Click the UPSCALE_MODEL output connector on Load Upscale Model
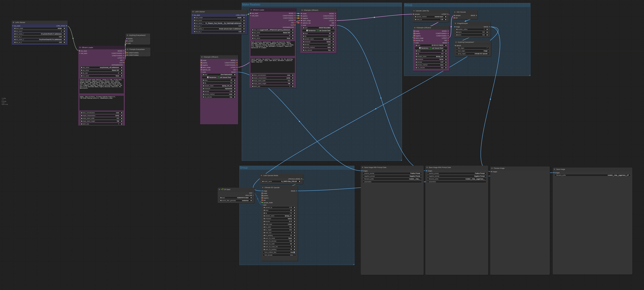Screen dimensions: 644x290 point(302,179)
